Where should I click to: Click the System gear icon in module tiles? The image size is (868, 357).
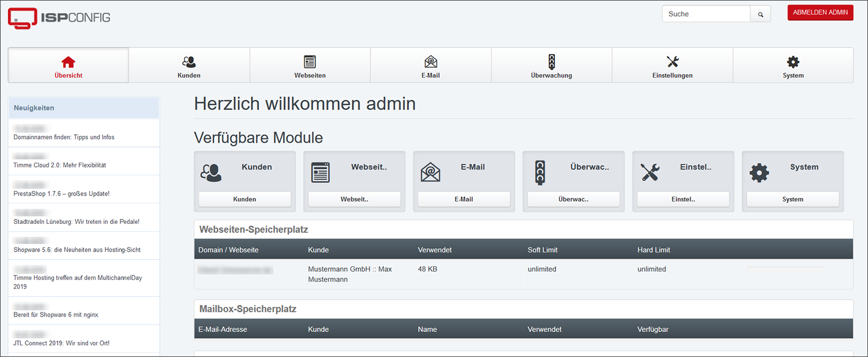pos(759,172)
